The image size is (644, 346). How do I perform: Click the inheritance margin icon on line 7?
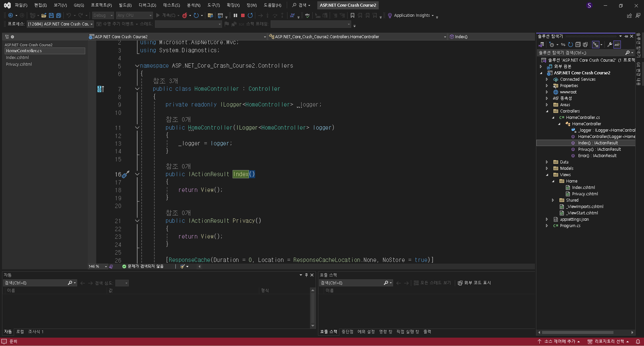100,89
